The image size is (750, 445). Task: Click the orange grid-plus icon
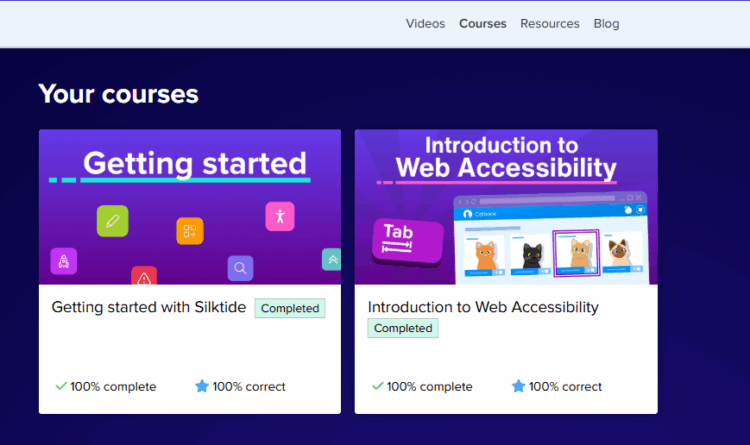[x=190, y=231]
